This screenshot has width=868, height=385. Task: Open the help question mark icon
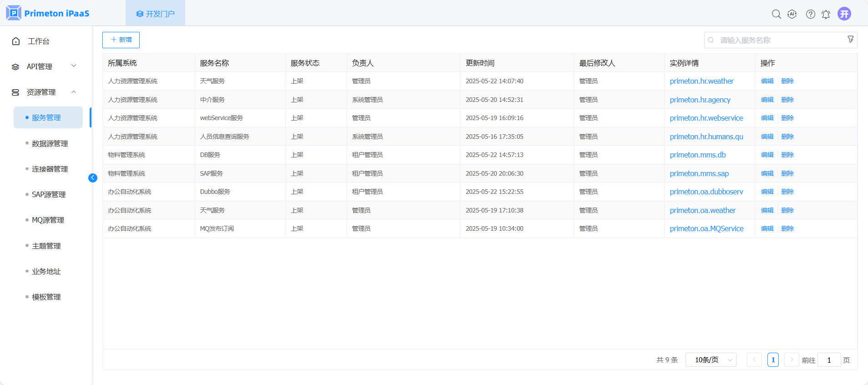tap(810, 14)
